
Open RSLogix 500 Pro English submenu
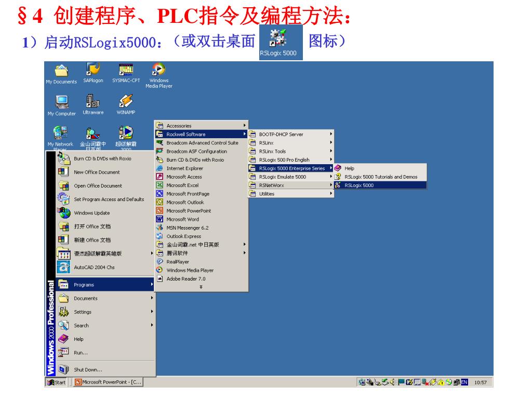point(291,159)
